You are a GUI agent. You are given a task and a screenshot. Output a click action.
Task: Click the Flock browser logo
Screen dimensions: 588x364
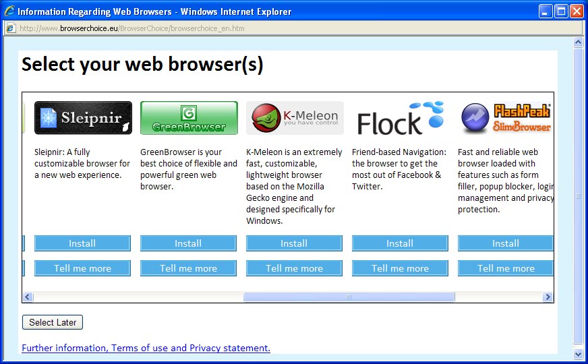coord(400,118)
